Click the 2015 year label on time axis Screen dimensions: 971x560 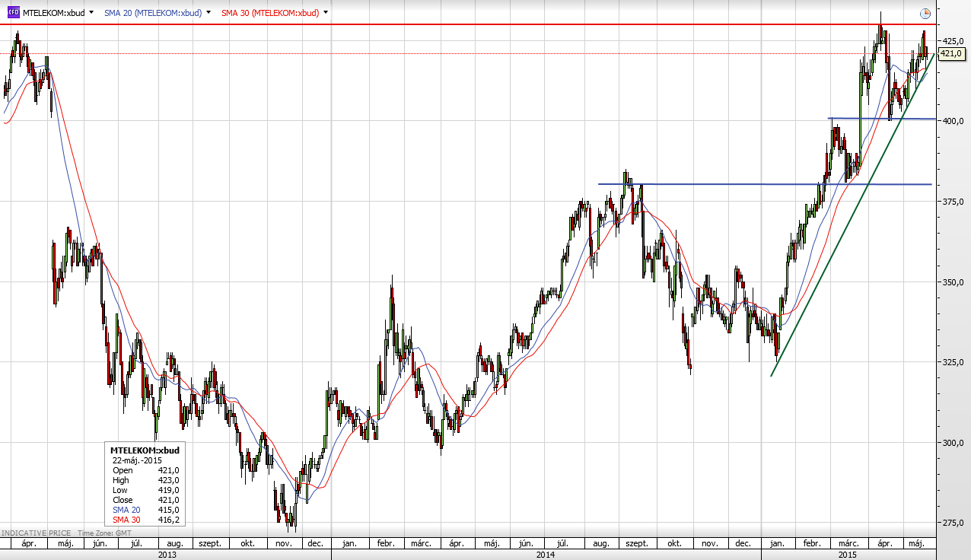point(848,555)
